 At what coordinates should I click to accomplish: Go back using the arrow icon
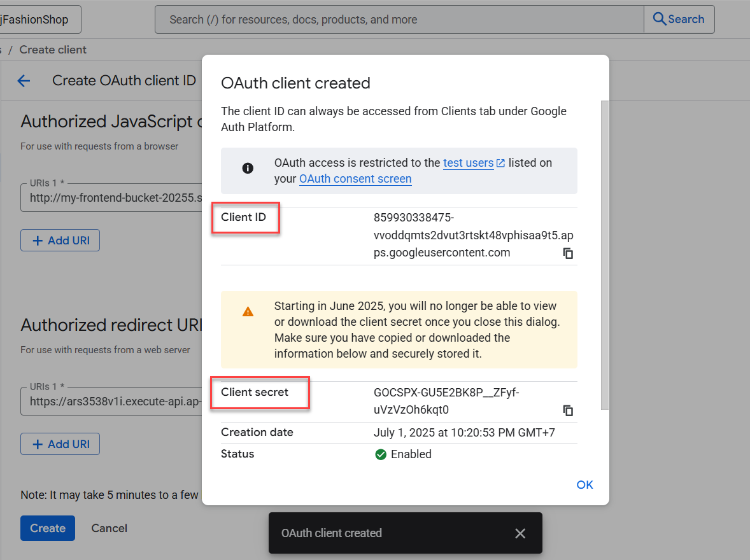(x=24, y=81)
